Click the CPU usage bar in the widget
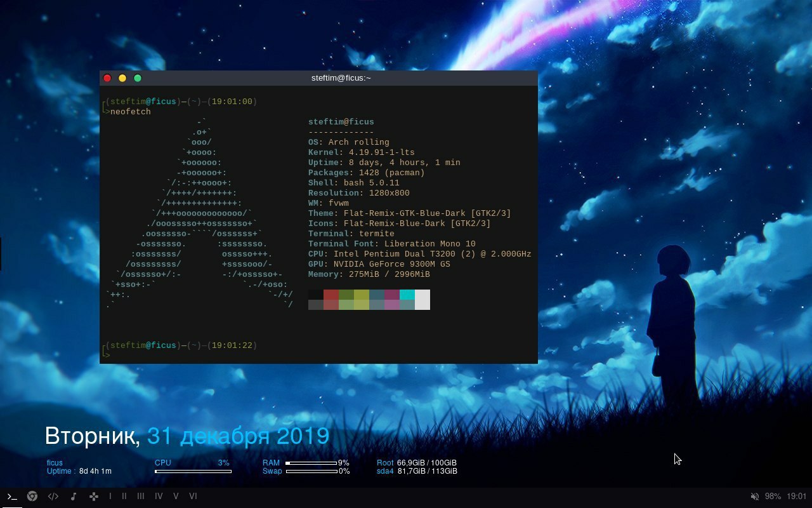This screenshot has height=508, width=812. 193,471
